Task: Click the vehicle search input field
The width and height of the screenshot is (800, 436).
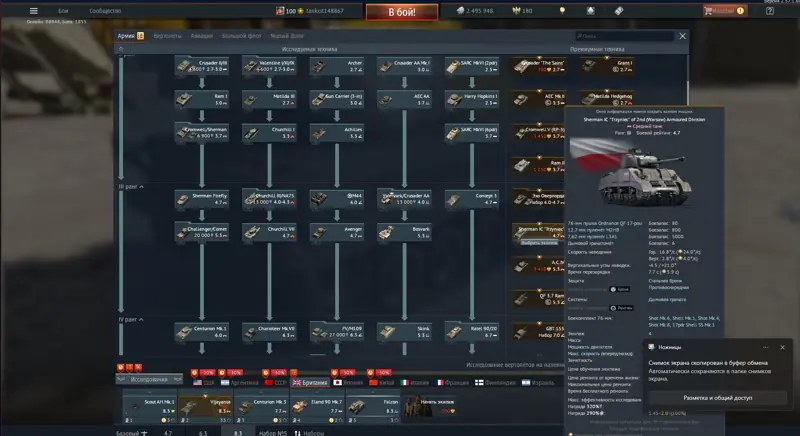Action: coord(624,36)
